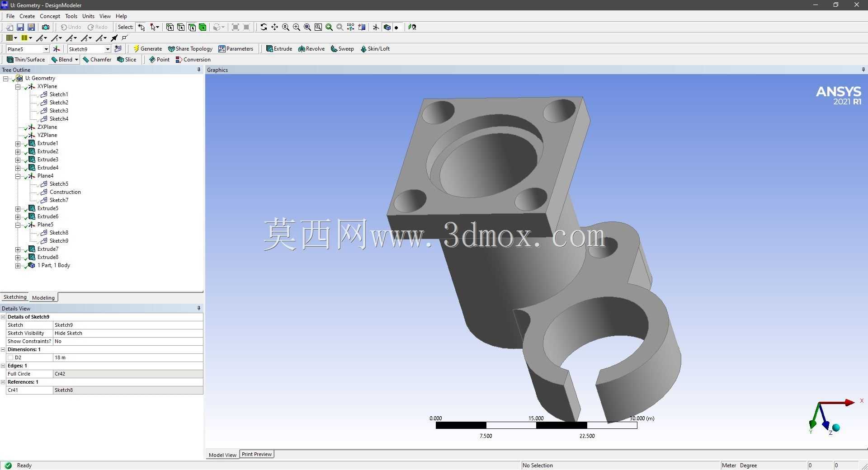Expand the 1 Part, 1 Body node
The image size is (868, 470).
[x=18, y=265]
